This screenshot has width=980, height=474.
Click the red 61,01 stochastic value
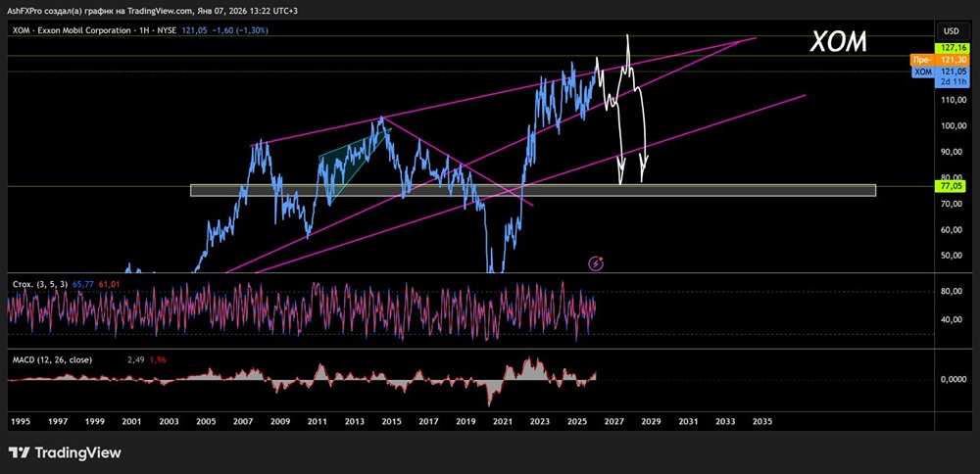click(108, 284)
